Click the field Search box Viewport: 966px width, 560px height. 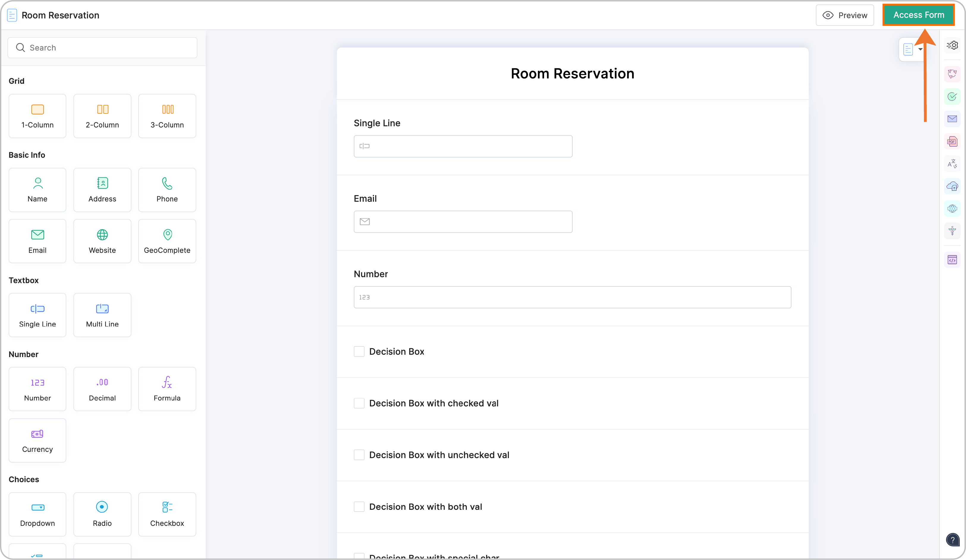(x=102, y=48)
